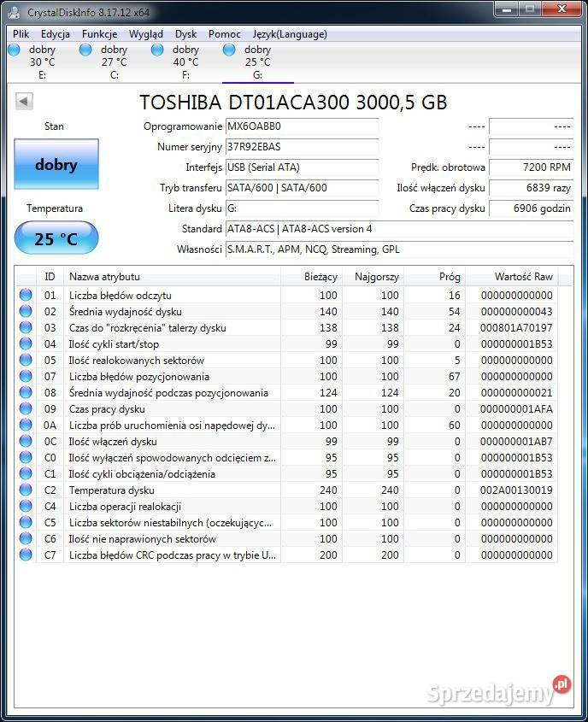The width and height of the screenshot is (588, 722).
Task: Click status orb for attribute 05 row
Action: 26,361
